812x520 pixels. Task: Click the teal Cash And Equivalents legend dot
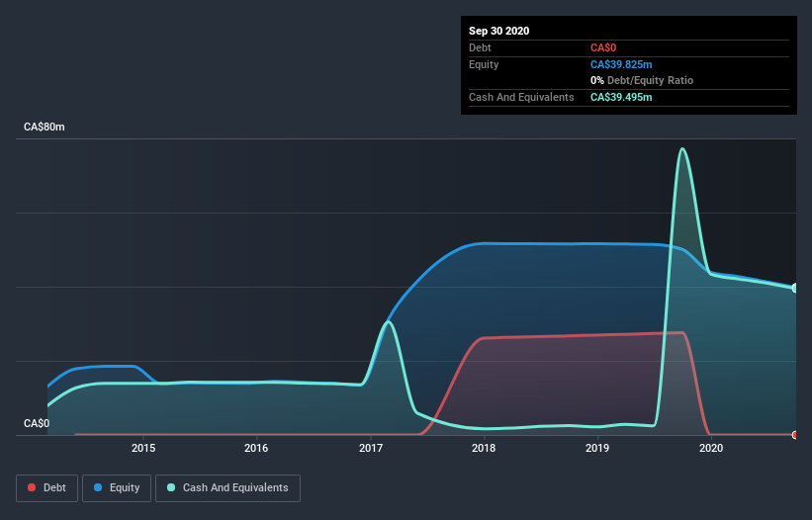coord(171,487)
